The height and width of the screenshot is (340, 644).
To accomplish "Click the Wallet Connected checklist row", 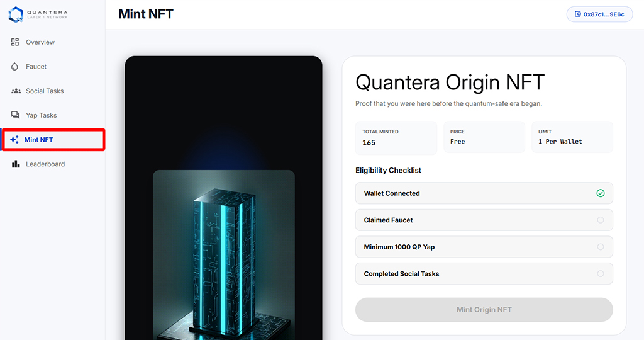I will [x=484, y=193].
